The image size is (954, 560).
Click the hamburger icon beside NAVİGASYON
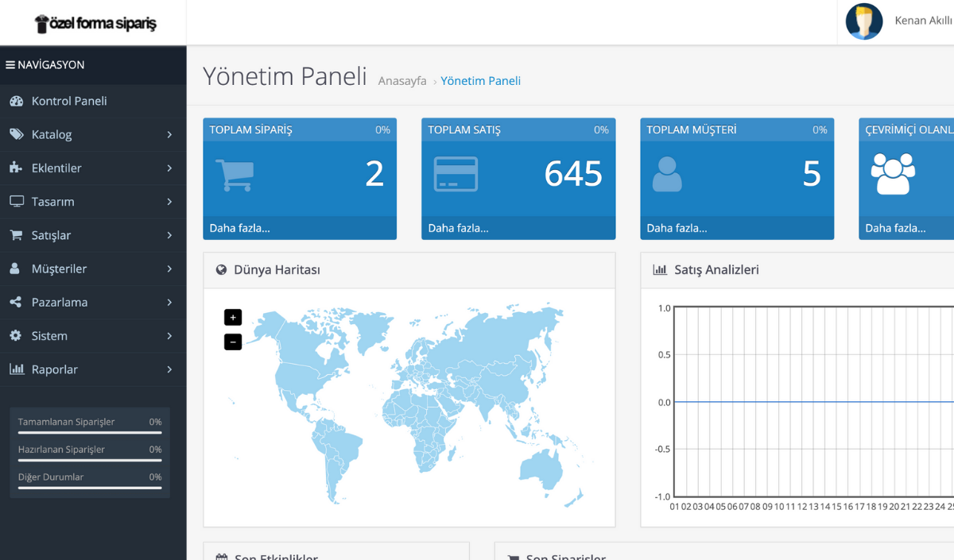pos(10,65)
